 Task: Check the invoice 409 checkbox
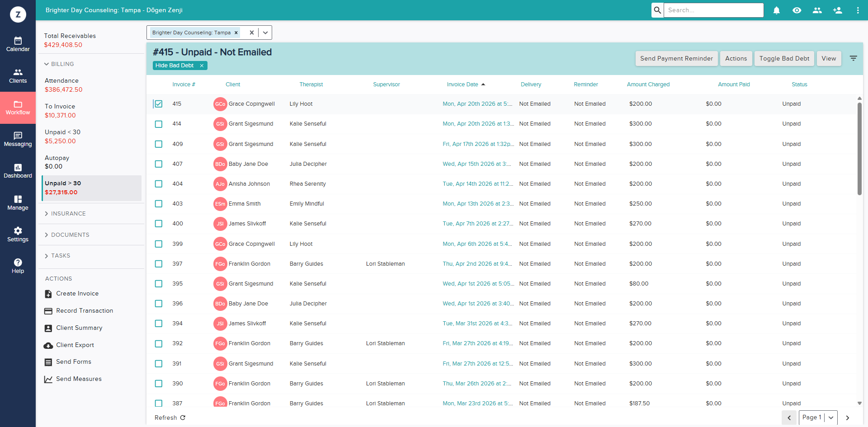pyautogui.click(x=159, y=144)
